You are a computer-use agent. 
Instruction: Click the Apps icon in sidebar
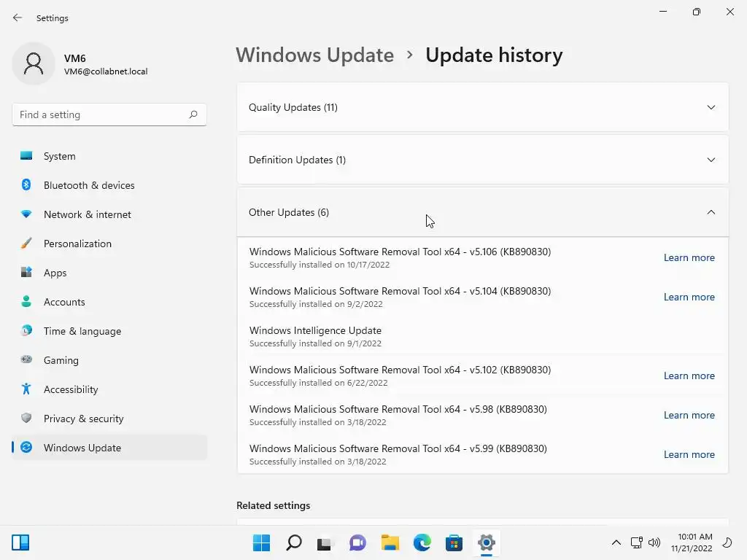tap(26, 273)
